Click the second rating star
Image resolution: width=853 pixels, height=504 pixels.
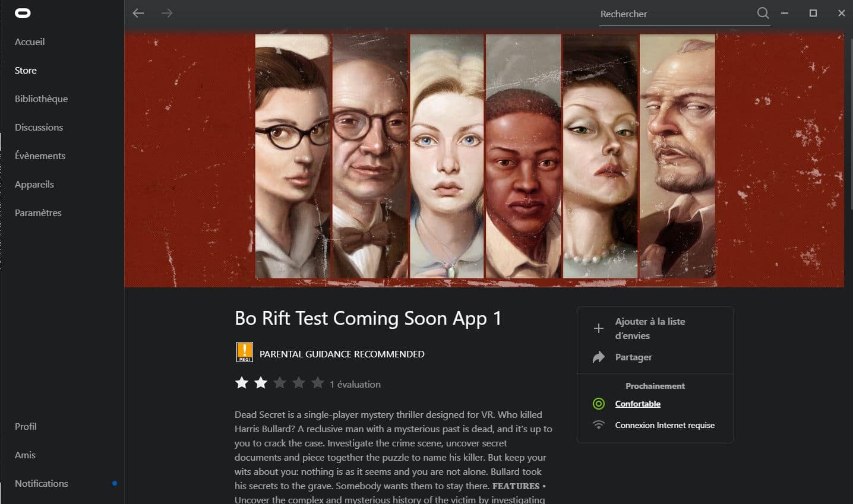(x=261, y=383)
